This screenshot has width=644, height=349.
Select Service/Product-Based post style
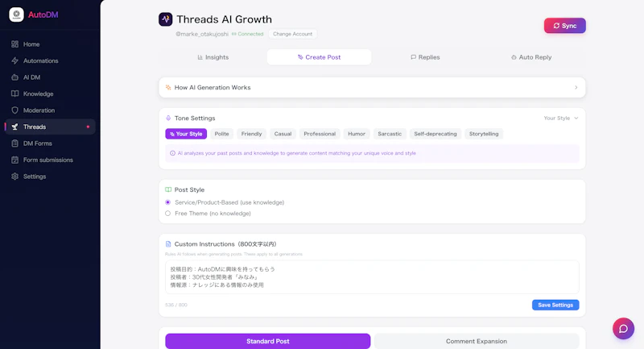[x=167, y=202]
